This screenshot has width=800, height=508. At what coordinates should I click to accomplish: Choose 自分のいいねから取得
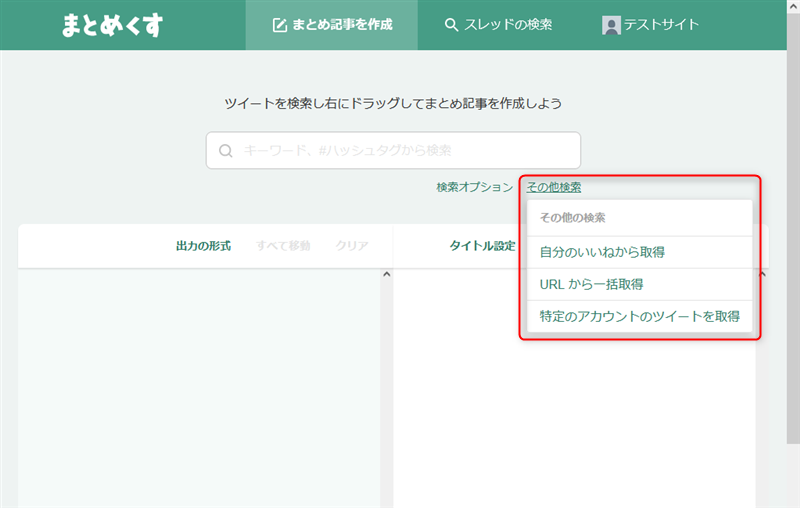640,252
